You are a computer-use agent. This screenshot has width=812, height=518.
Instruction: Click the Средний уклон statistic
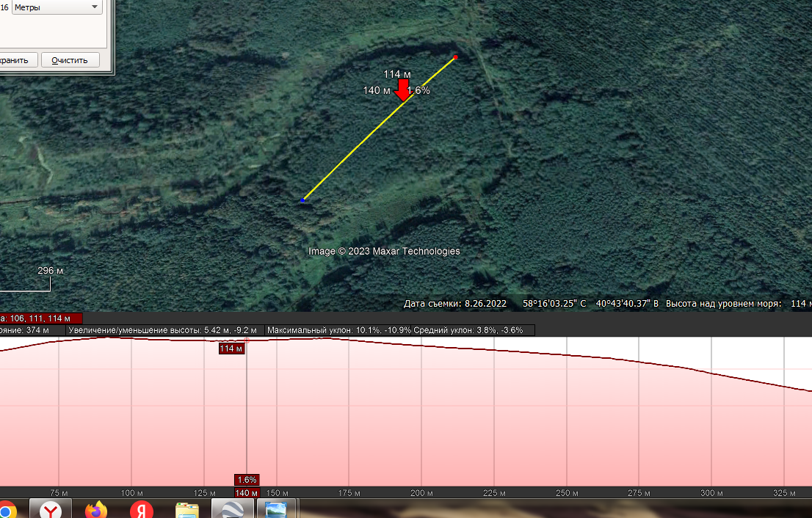(468, 330)
